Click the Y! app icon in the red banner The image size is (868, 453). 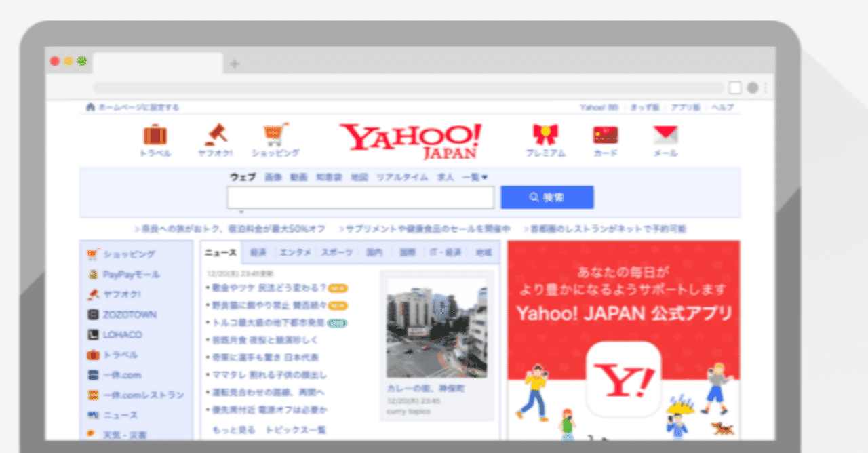click(623, 379)
